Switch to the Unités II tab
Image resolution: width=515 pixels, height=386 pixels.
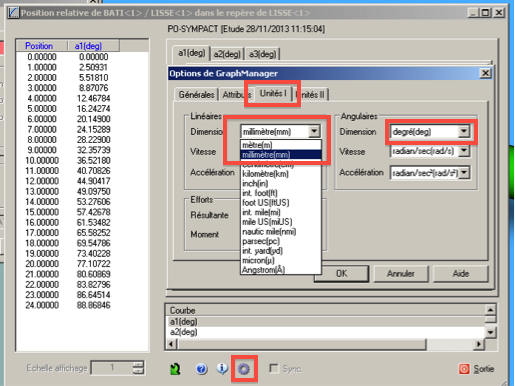(x=311, y=95)
